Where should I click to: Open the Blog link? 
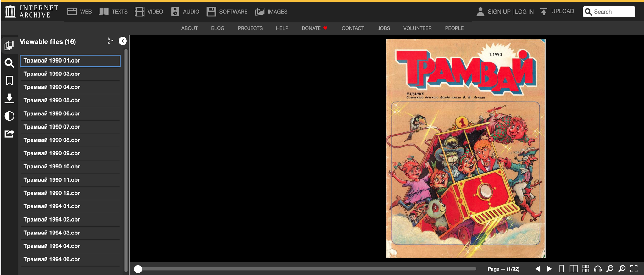218,28
